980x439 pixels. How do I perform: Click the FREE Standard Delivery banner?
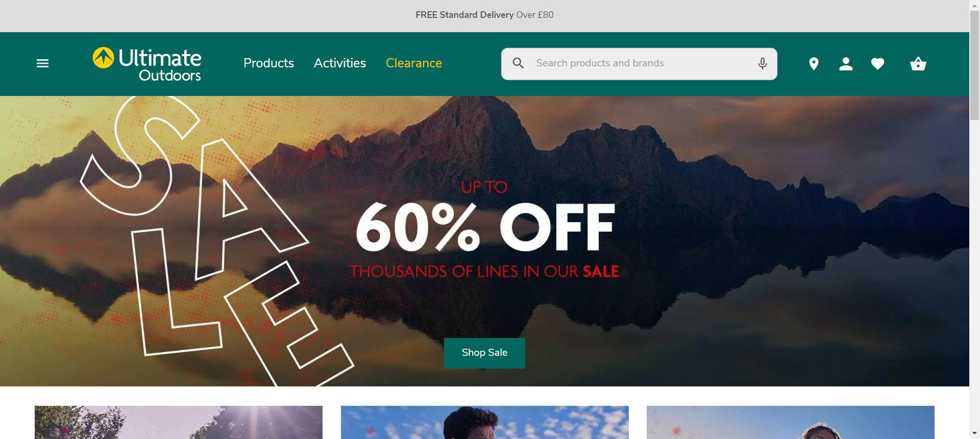click(484, 15)
